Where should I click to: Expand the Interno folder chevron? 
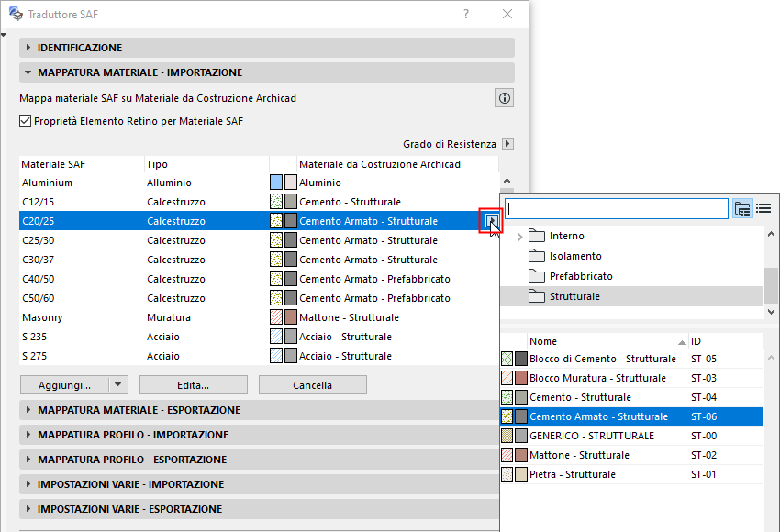pos(519,237)
